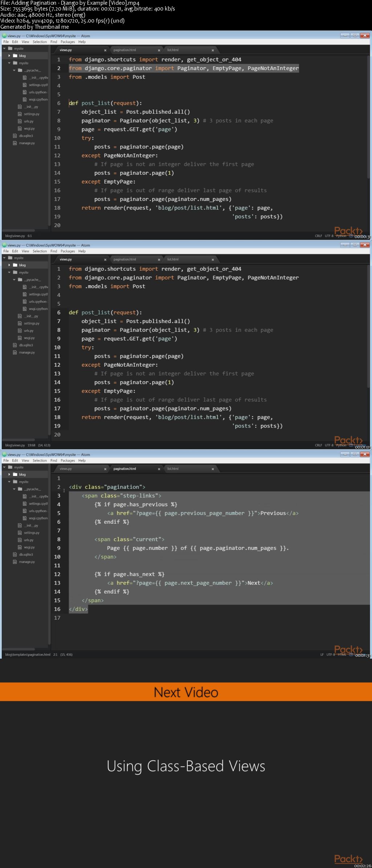Close list.html tab in bottom Atom window

(x=213, y=469)
